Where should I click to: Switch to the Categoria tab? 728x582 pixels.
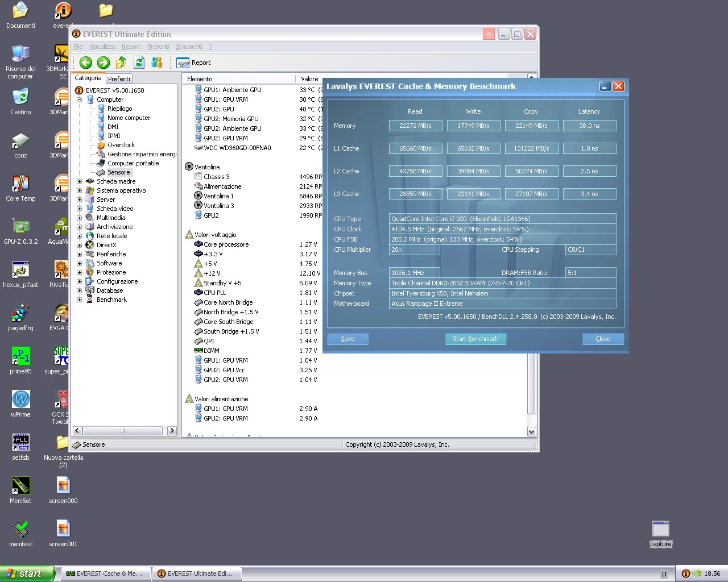click(88, 78)
